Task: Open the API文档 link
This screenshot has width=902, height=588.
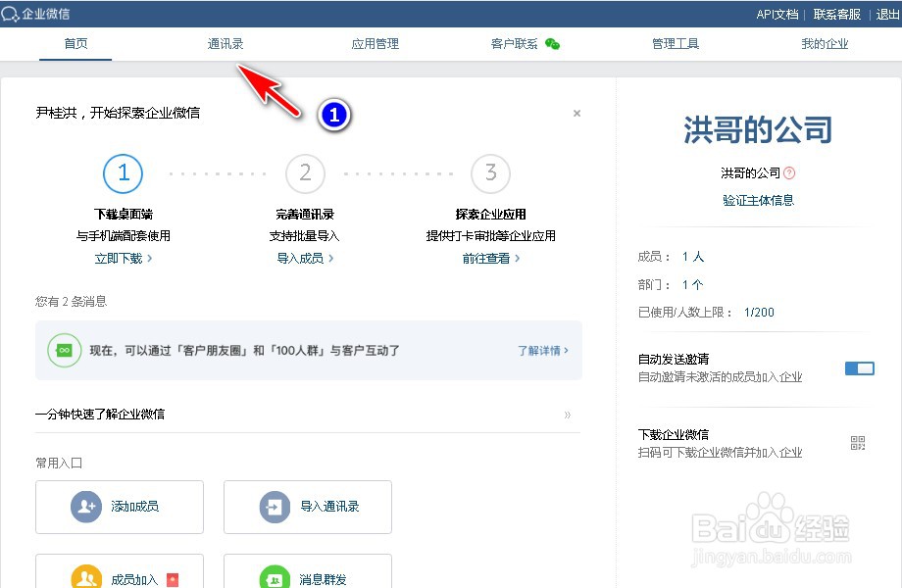Action: [777, 15]
